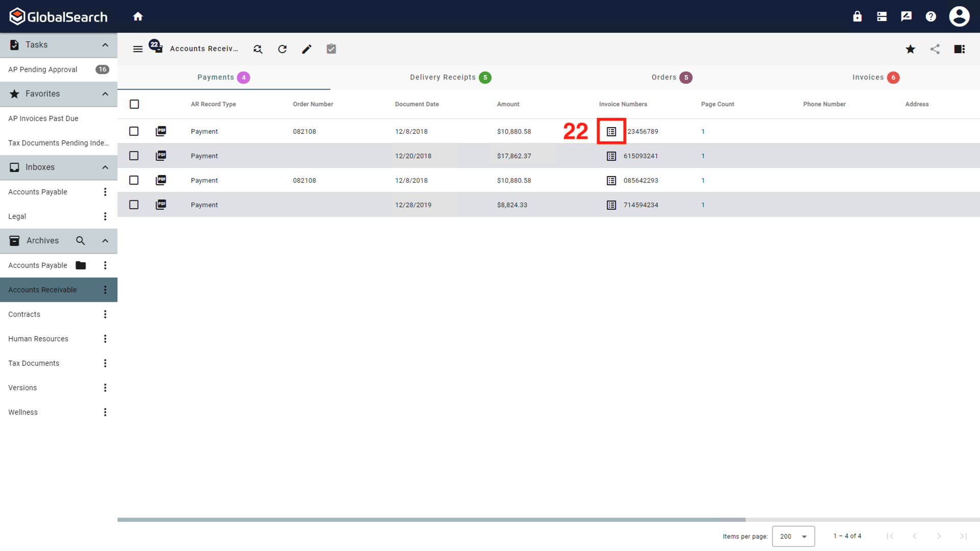Open the hamburger navigation menu

pyautogui.click(x=138, y=49)
